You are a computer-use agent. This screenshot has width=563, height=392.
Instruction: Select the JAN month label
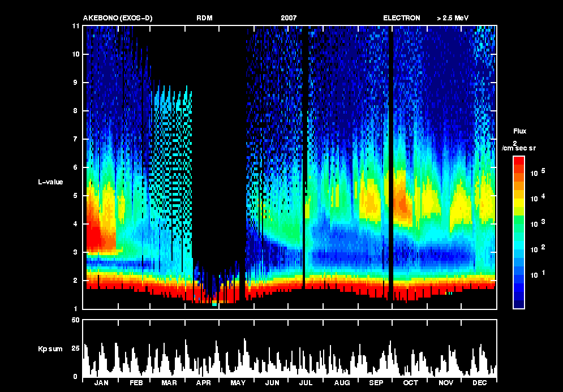tap(101, 383)
